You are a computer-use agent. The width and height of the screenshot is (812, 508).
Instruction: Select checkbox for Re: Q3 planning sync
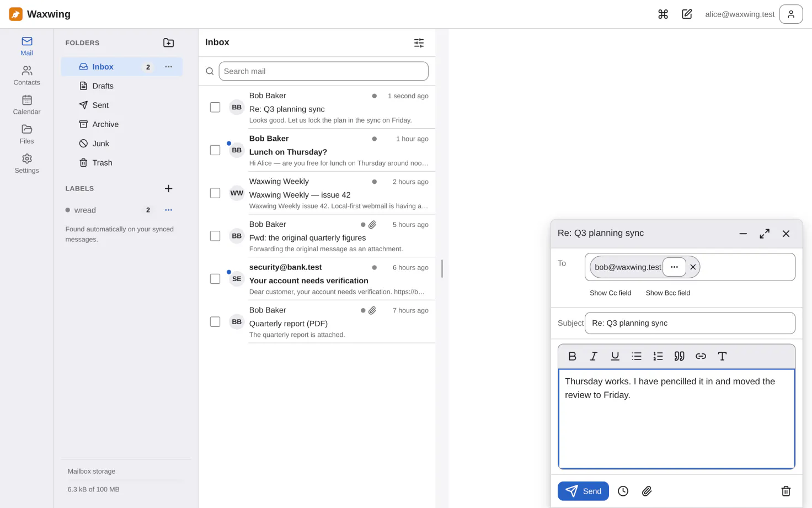(215, 107)
